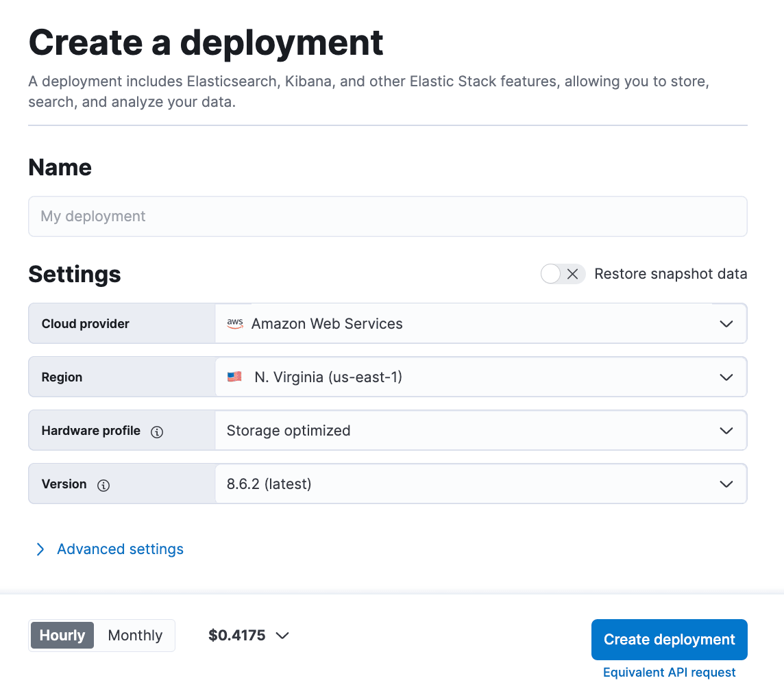Viewport: 784px width, 689px height.
Task: Expand the Advanced settings section
Action: pos(120,549)
